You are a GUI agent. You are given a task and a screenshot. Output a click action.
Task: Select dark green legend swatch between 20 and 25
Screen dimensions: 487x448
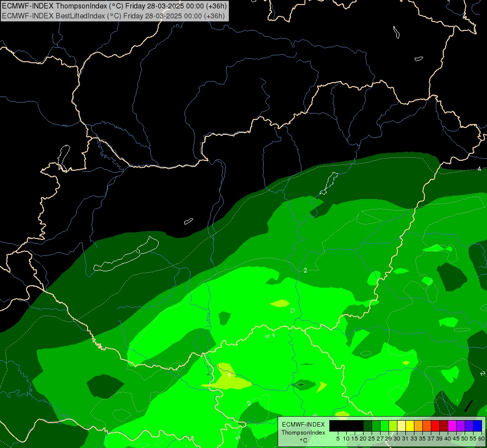(368, 426)
